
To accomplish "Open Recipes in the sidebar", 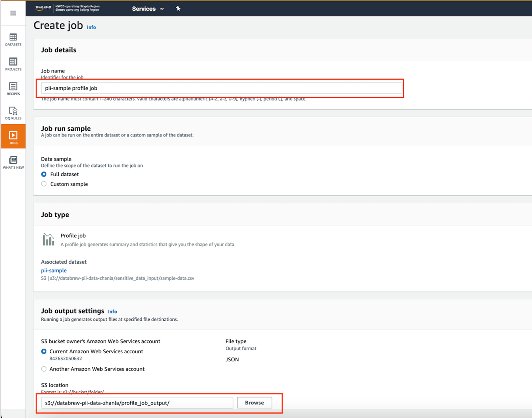I will click(x=13, y=88).
